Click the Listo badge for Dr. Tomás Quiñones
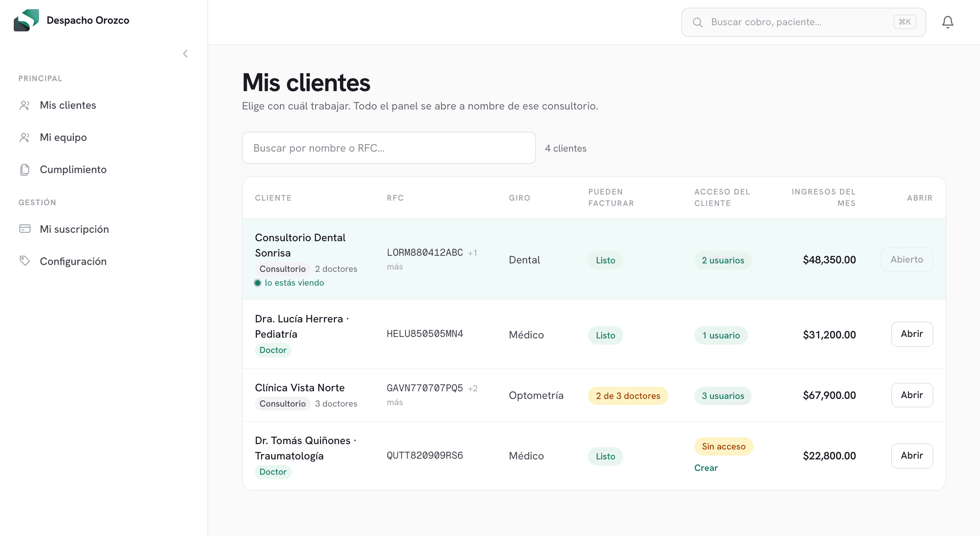The image size is (980, 536). (x=605, y=456)
